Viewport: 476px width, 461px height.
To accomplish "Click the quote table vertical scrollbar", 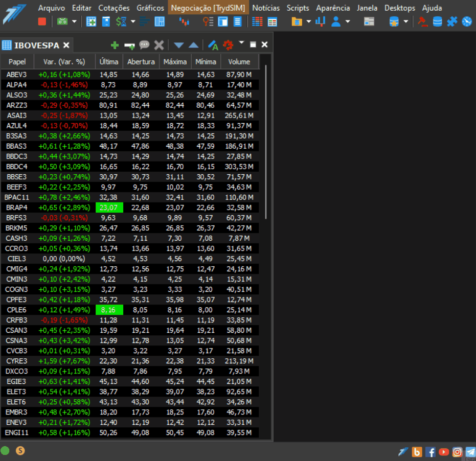I will [266, 142].
